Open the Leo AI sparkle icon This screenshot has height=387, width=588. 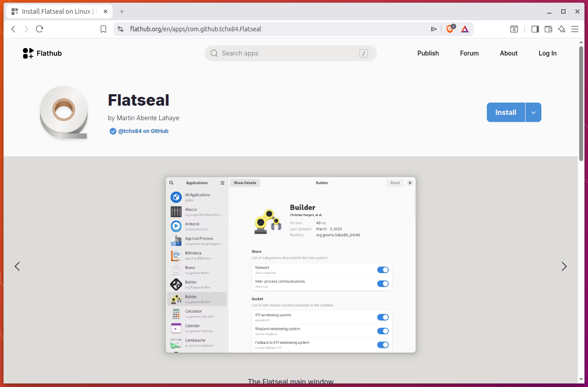pyautogui.click(x=562, y=29)
